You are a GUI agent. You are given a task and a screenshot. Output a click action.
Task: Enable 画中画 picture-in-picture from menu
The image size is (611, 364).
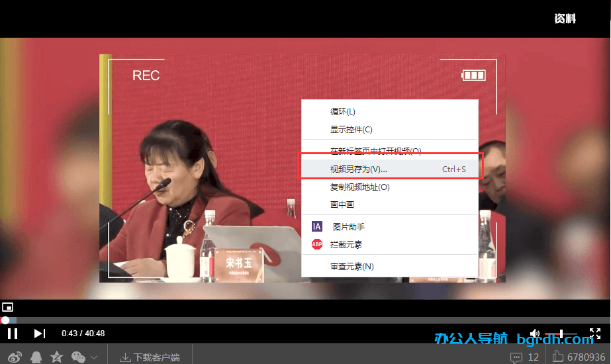(343, 205)
